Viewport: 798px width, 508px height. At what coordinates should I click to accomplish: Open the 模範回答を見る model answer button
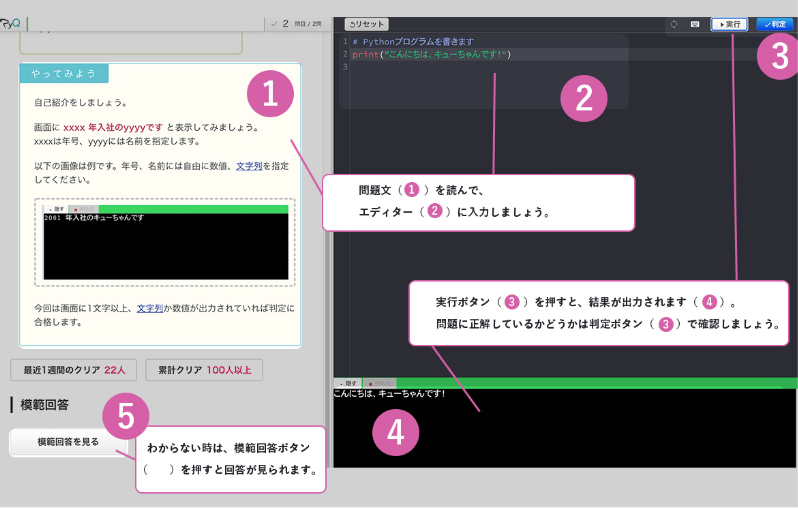pos(68,441)
